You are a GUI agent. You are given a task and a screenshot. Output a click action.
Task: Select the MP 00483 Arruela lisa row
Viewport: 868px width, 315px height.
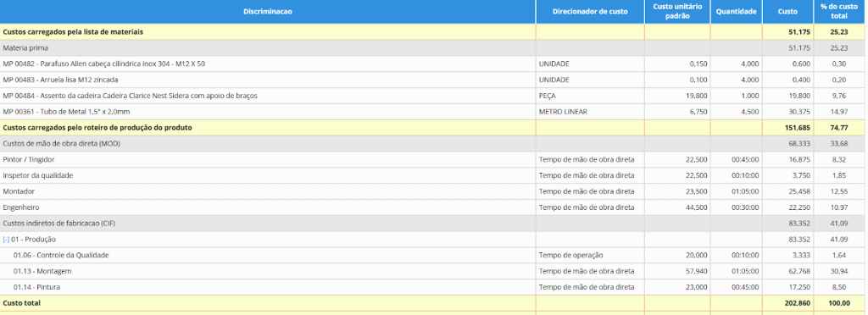pos(432,80)
